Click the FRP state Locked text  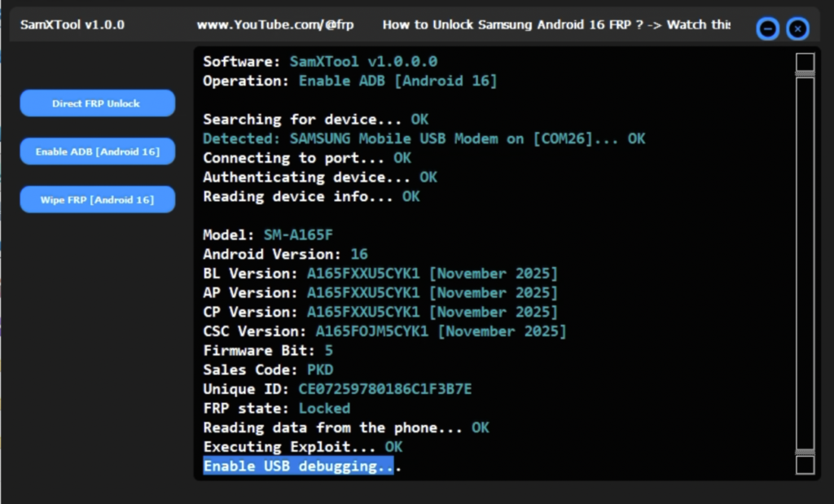(324, 408)
